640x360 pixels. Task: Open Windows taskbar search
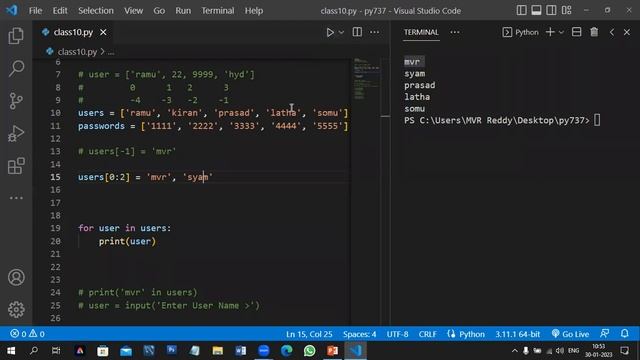(x=34, y=350)
